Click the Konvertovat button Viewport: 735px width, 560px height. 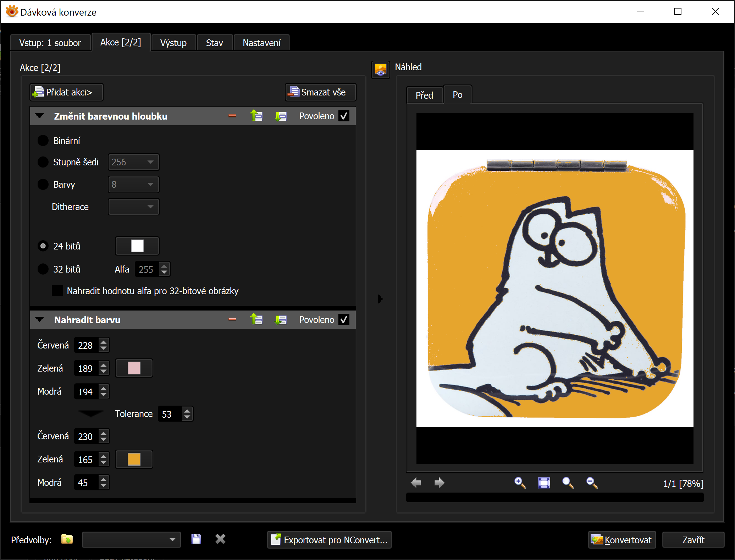pyautogui.click(x=621, y=540)
